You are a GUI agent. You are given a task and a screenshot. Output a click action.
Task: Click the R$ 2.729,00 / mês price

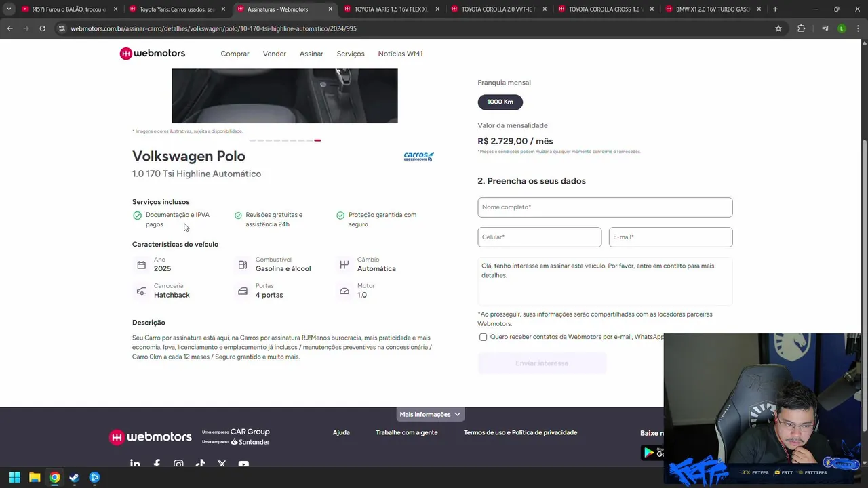click(x=515, y=141)
